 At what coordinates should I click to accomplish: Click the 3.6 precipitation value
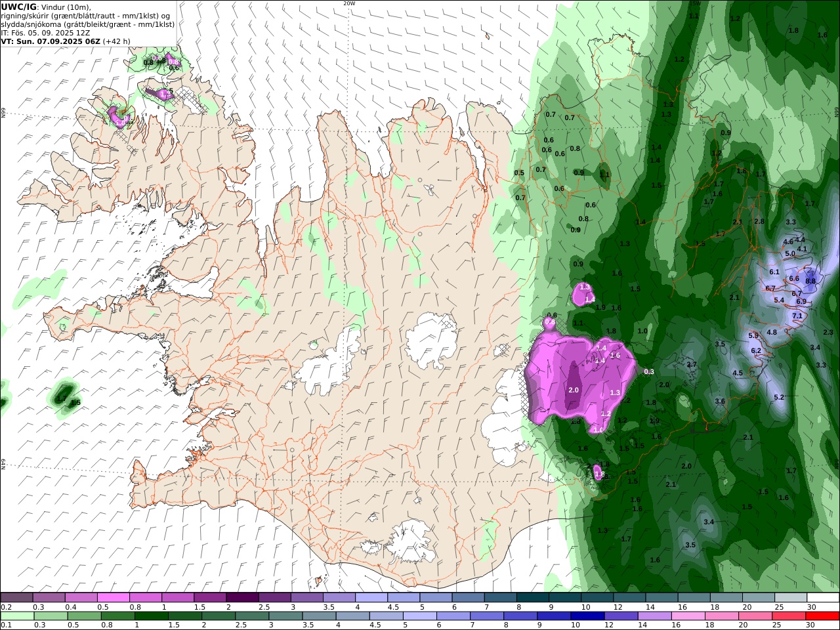(720, 402)
